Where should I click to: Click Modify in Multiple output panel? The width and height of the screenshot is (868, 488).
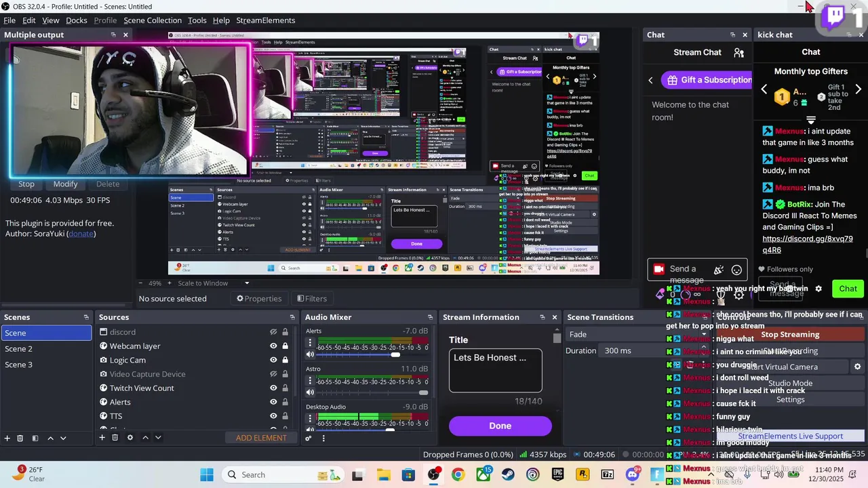pyautogui.click(x=66, y=184)
